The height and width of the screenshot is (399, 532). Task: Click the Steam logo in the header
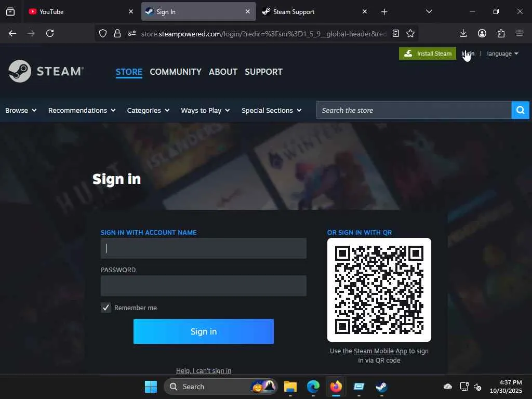tap(46, 71)
